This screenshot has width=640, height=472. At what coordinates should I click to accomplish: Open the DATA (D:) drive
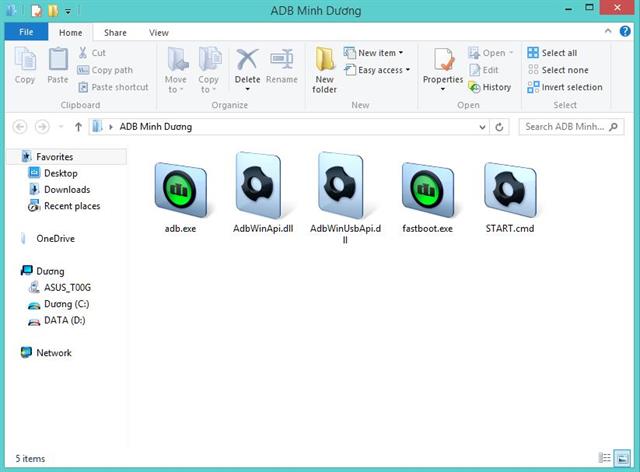pos(56,320)
